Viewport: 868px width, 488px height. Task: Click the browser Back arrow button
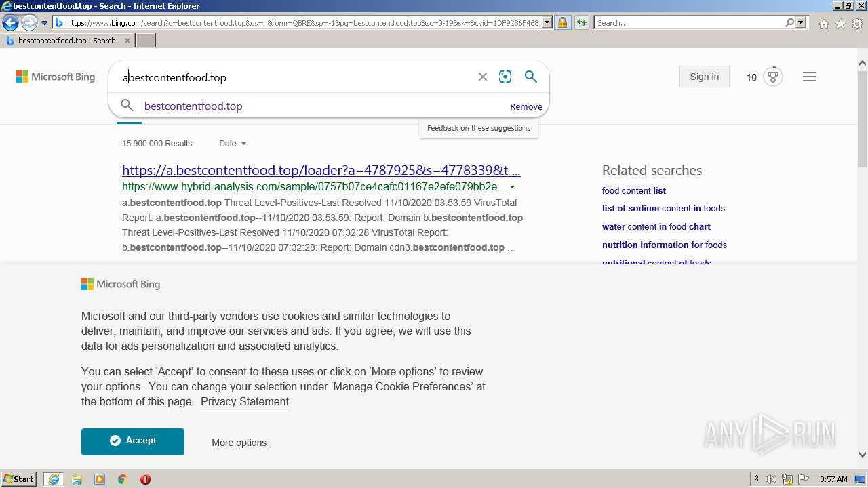coord(10,23)
